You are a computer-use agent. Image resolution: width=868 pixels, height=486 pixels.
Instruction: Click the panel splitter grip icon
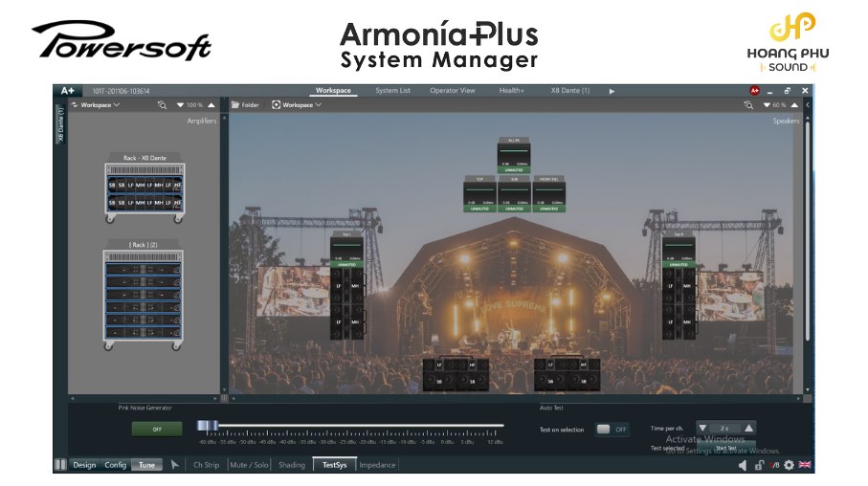[224, 398]
